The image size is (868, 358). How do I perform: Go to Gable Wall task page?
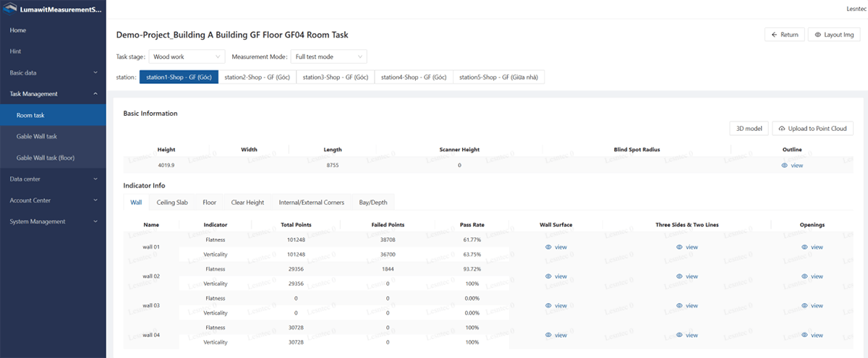[x=37, y=136]
